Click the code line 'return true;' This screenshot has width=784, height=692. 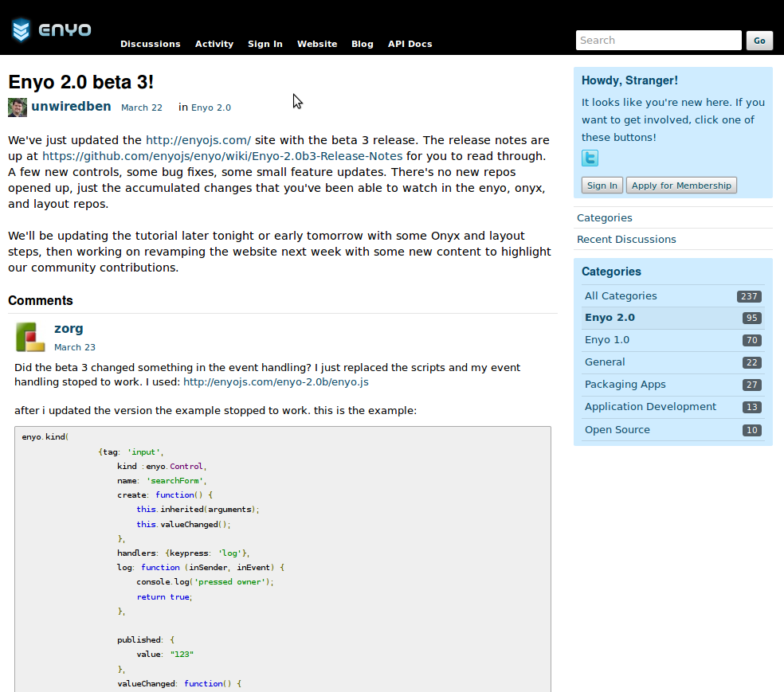pos(164,597)
